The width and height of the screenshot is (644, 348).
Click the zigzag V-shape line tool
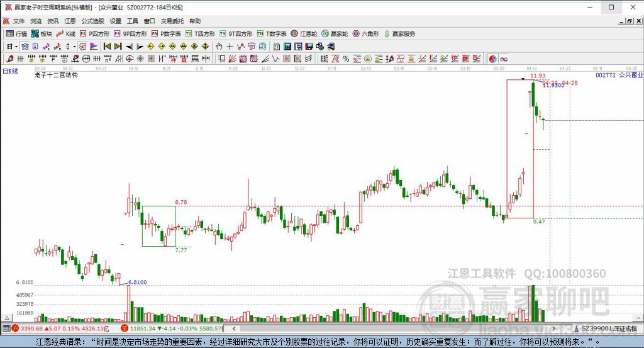tap(275, 59)
